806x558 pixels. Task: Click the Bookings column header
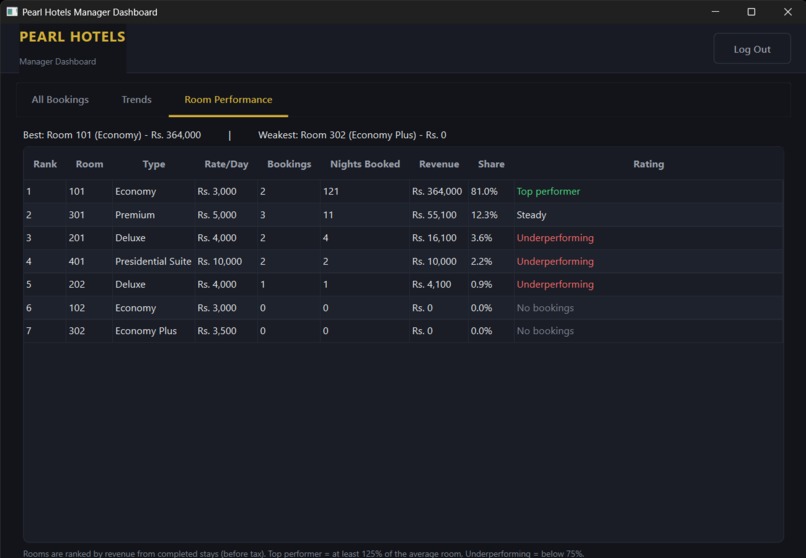(289, 164)
